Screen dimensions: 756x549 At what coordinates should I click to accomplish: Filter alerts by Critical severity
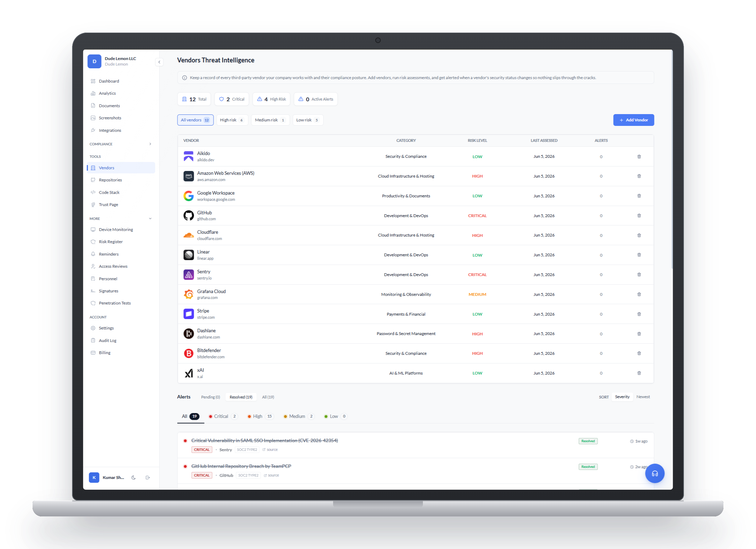(223, 416)
